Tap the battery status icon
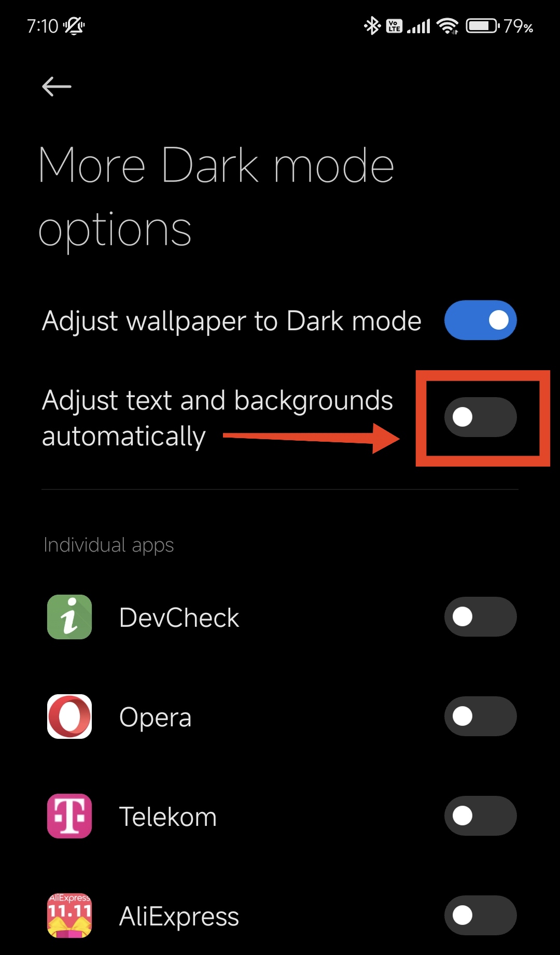The height and width of the screenshot is (955, 560). coord(483,25)
